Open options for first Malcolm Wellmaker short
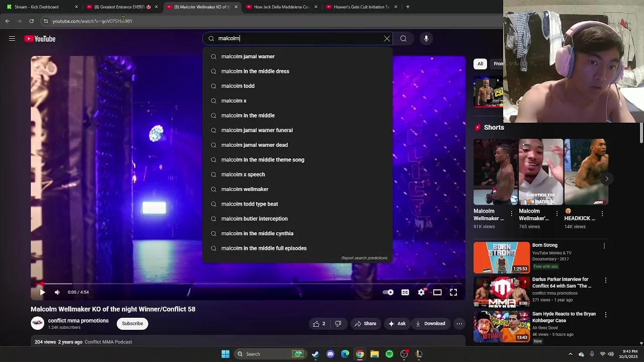The width and height of the screenshot is (644, 362). (512, 214)
